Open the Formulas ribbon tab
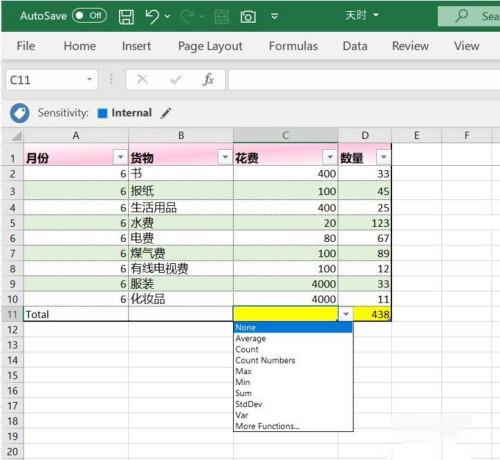This screenshot has width=500, height=460. click(x=293, y=46)
